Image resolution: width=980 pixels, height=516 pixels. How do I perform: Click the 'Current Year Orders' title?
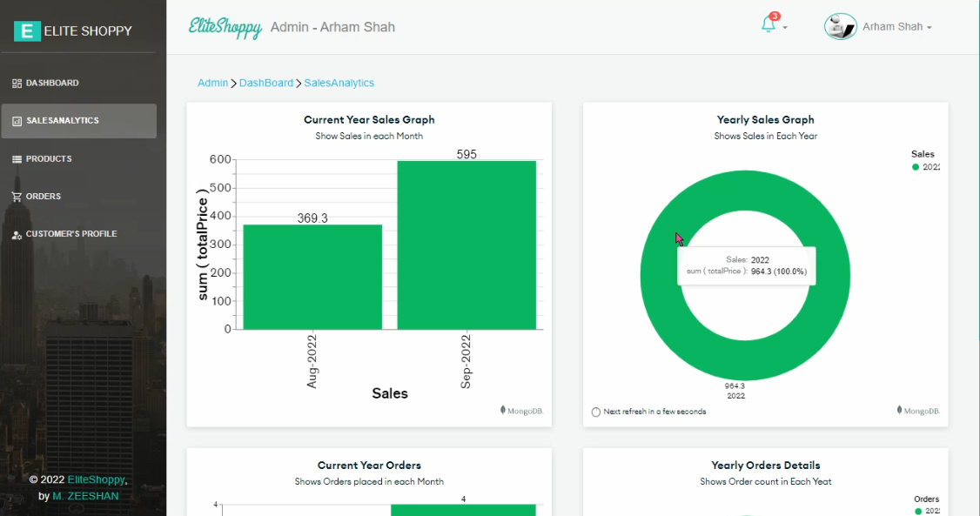(369, 466)
